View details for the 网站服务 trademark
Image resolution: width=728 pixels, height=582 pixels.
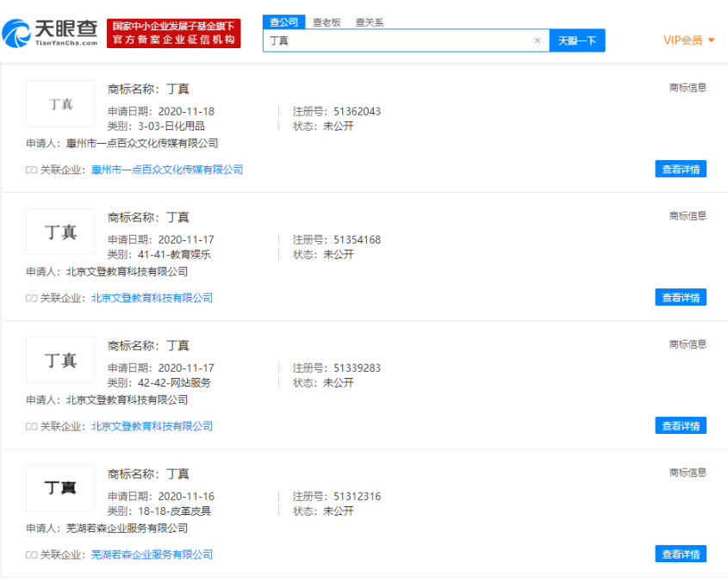click(x=681, y=425)
